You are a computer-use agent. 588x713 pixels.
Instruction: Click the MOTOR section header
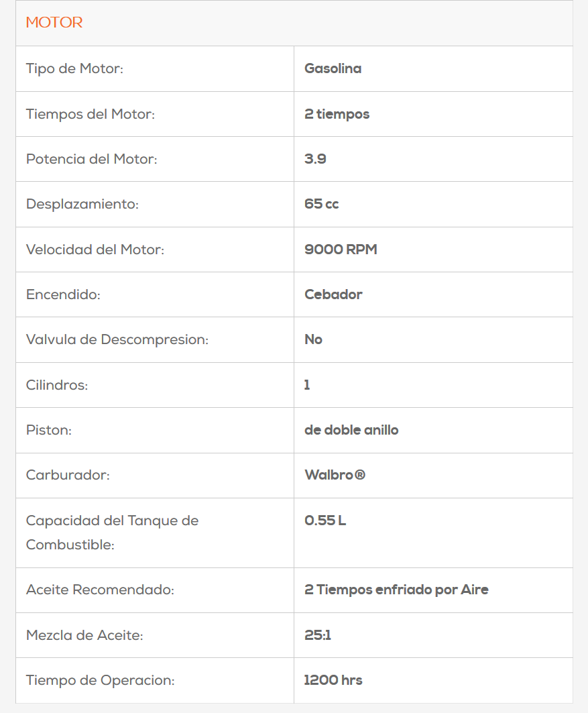coord(54,23)
